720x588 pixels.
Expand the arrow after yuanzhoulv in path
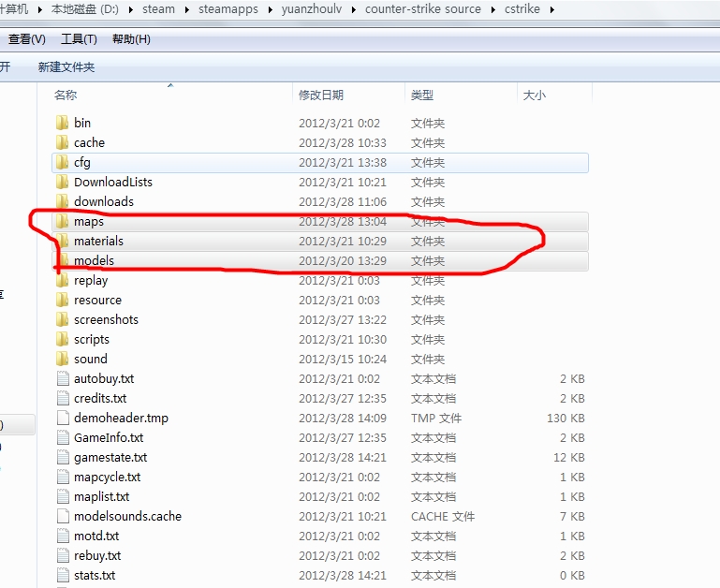point(354,9)
